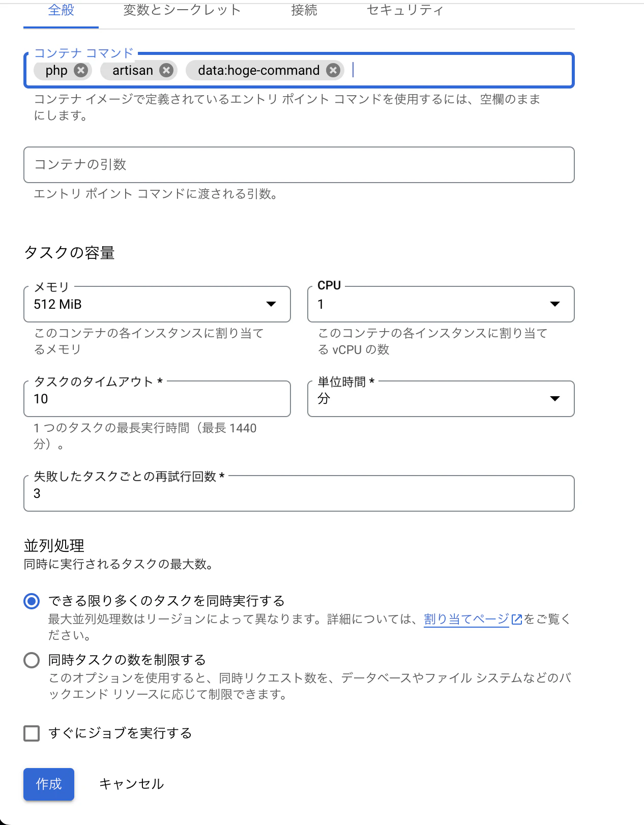Focus the コンテナの引数 input field
This screenshot has width=644, height=825.
299,165
